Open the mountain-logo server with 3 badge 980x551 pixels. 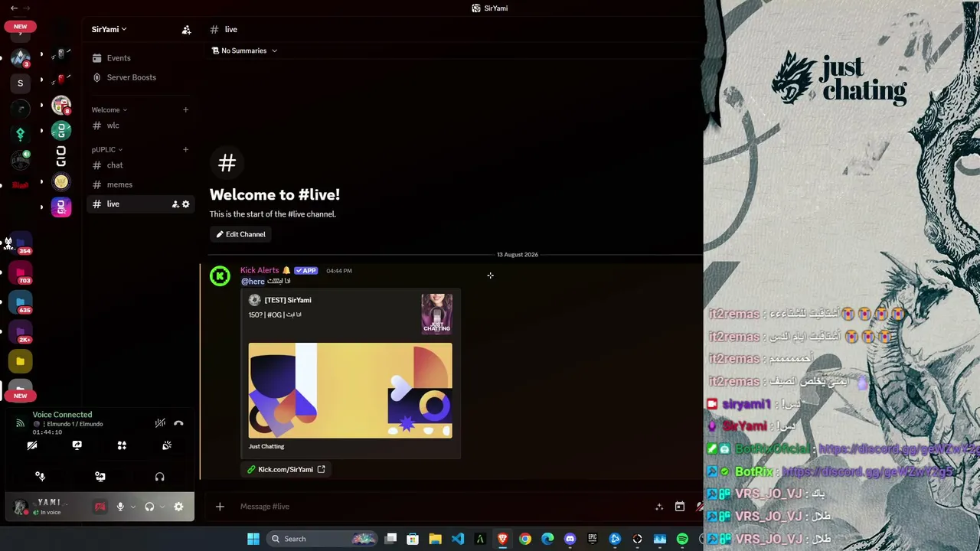point(21,57)
